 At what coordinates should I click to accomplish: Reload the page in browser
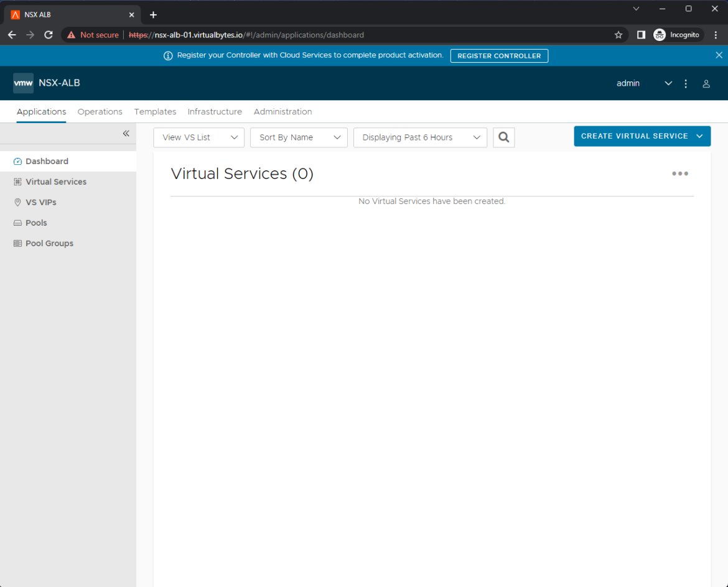49,35
